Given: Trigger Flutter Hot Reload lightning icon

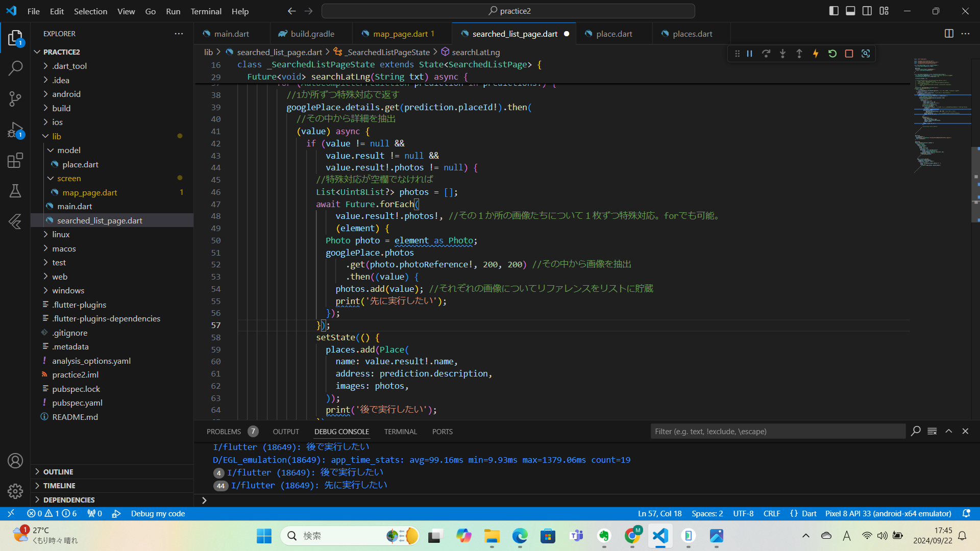Looking at the screenshot, I should click(x=816, y=54).
